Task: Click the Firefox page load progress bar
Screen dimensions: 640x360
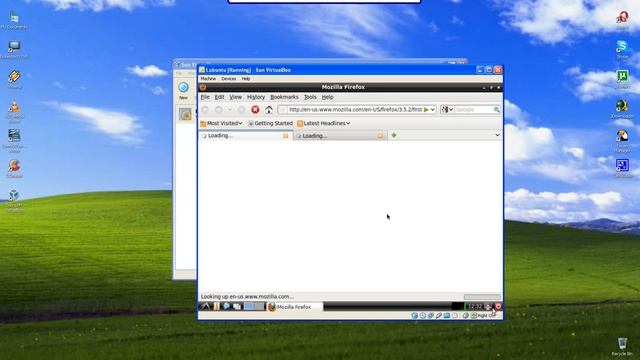Action: [x=482, y=297]
